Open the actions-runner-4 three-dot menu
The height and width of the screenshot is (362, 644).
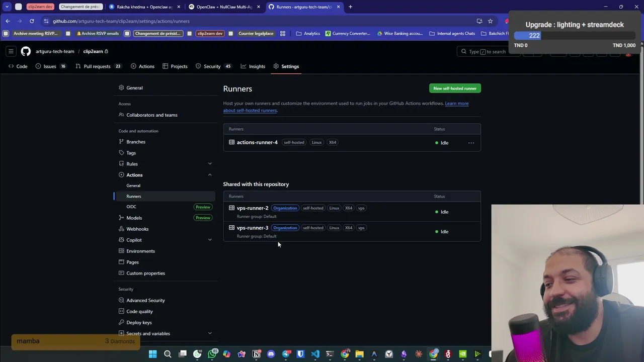(x=471, y=143)
